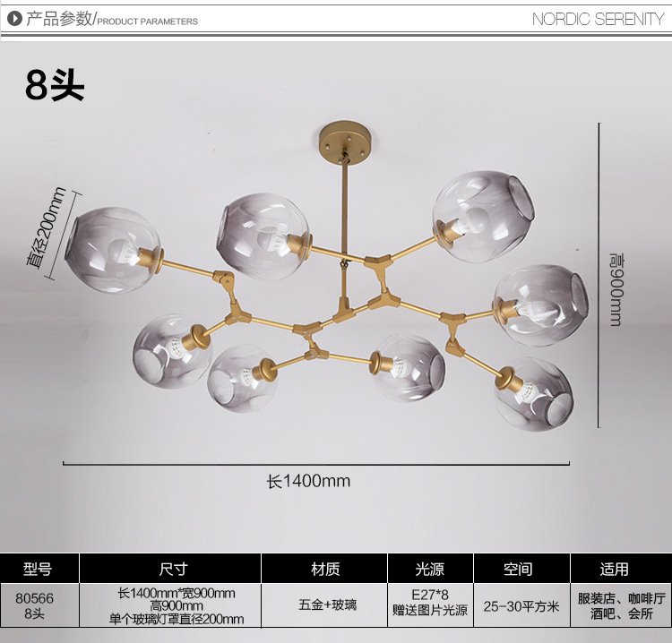The image size is (672, 643).
Task: Click the gold ceiling mount of the chandelier
Action: [345, 142]
